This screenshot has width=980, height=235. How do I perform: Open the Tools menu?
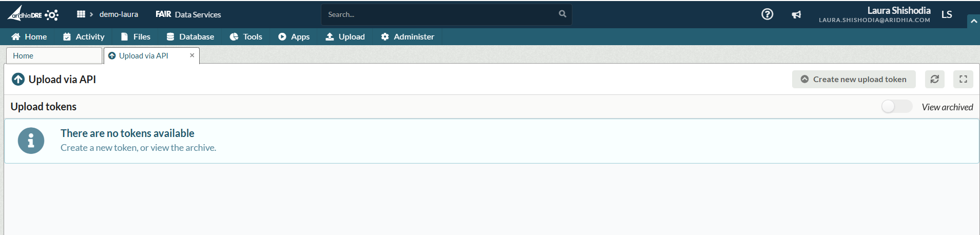(x=246, y=36)
